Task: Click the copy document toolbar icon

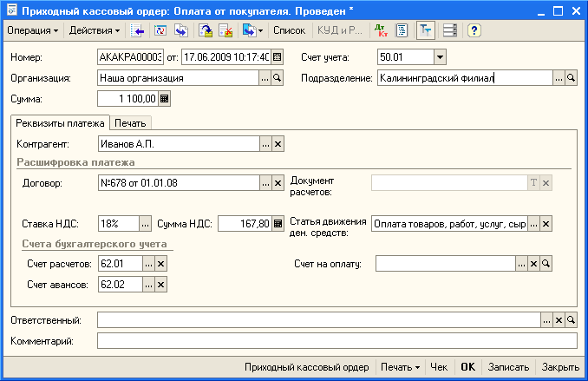Action: point(181,30)
